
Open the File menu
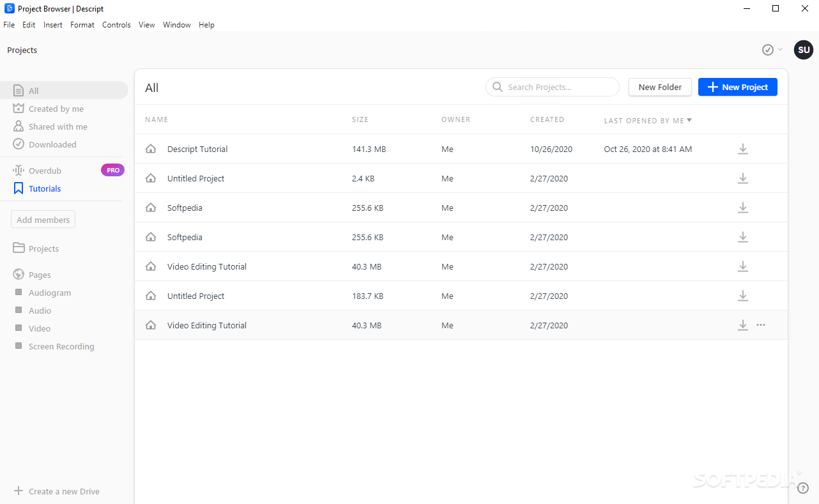tap(9, 25)
